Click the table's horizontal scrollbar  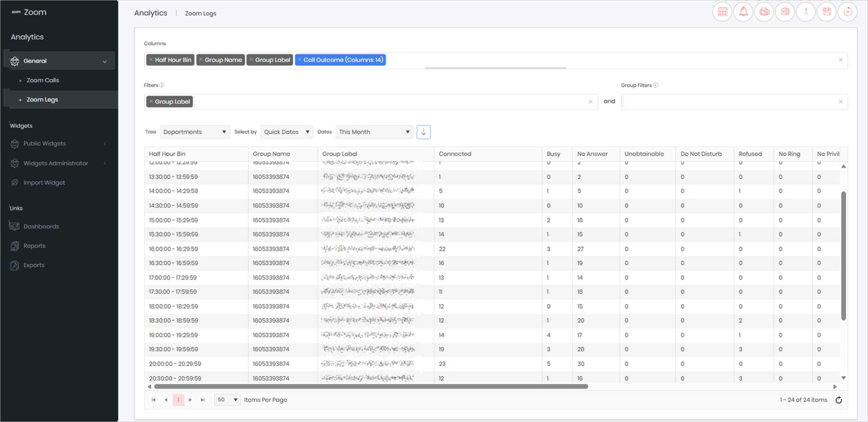pyautogui.click(x=371, y=386)
